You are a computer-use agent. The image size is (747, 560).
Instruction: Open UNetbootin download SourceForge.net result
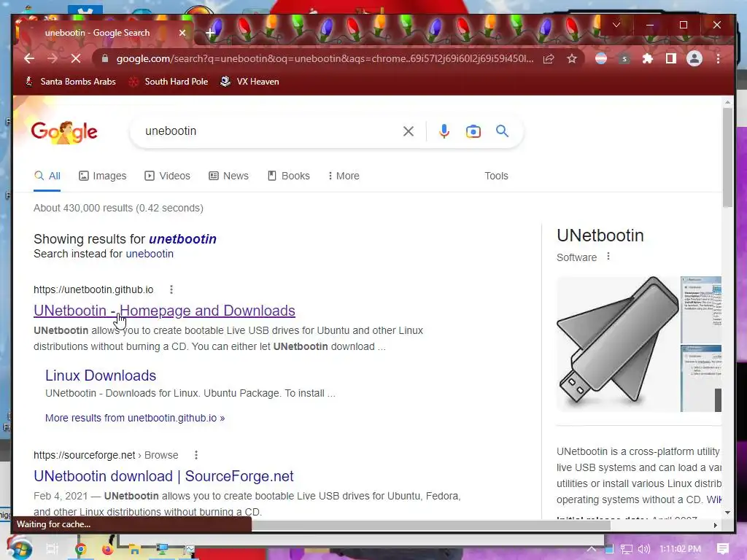pos(163,476)
